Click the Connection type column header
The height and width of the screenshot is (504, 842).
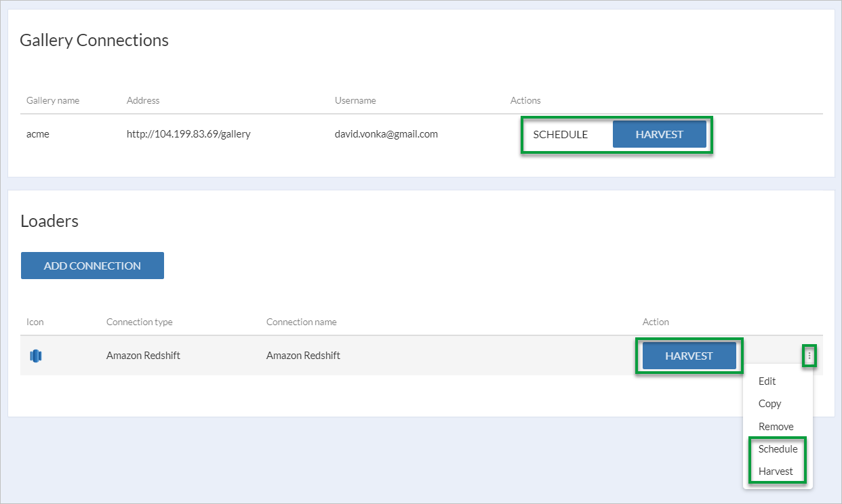139,322
